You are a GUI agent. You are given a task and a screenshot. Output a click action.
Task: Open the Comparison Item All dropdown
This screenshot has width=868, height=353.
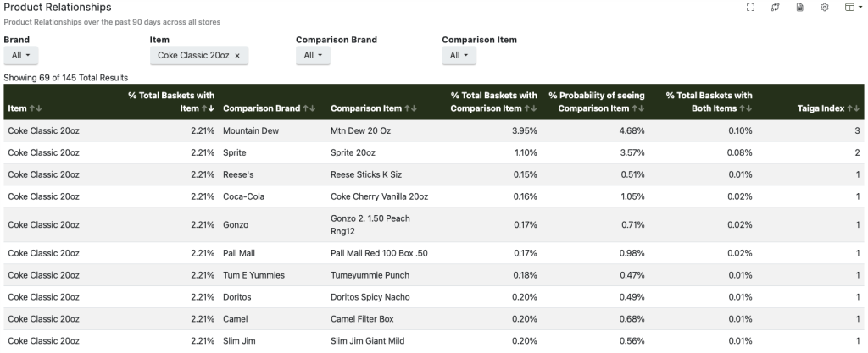459,55
